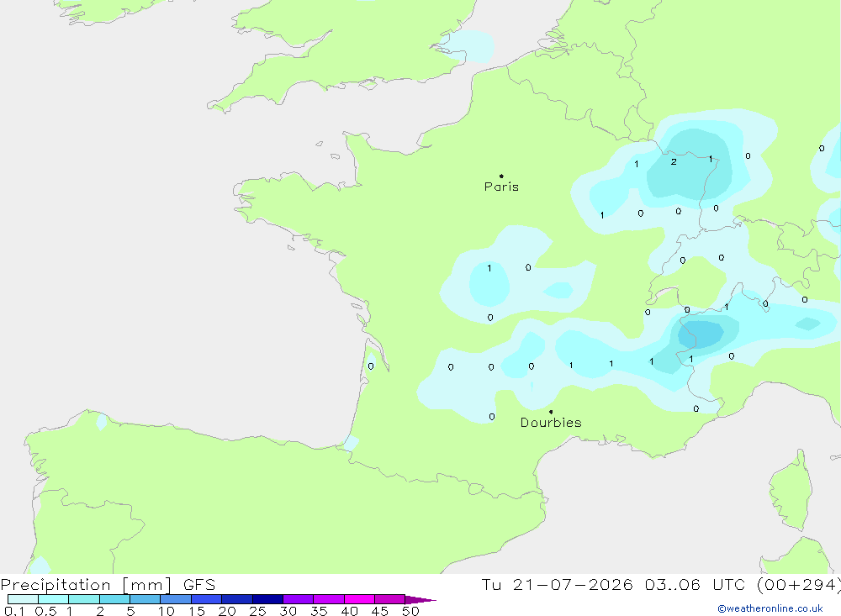The width and height of the screenshot is (841, 616).
Task: Pick the 15–20 mm blue legend swatch
Action: 207,599
